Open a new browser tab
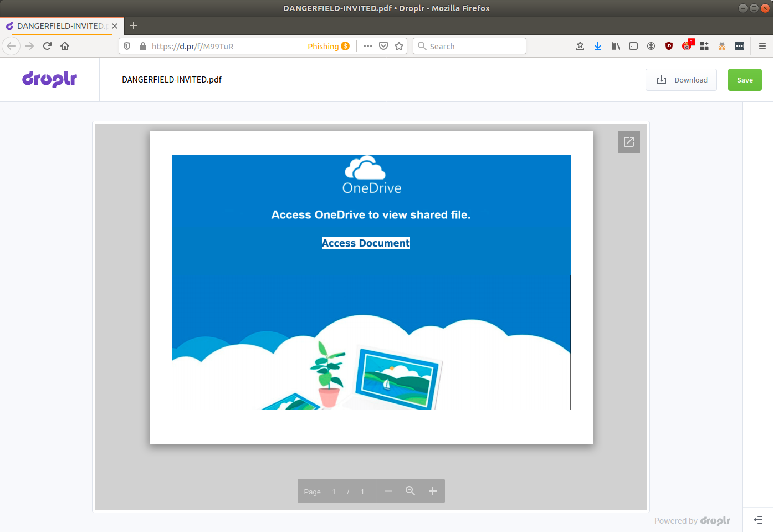This screenshot has width=773, height=532. [134, 25]
